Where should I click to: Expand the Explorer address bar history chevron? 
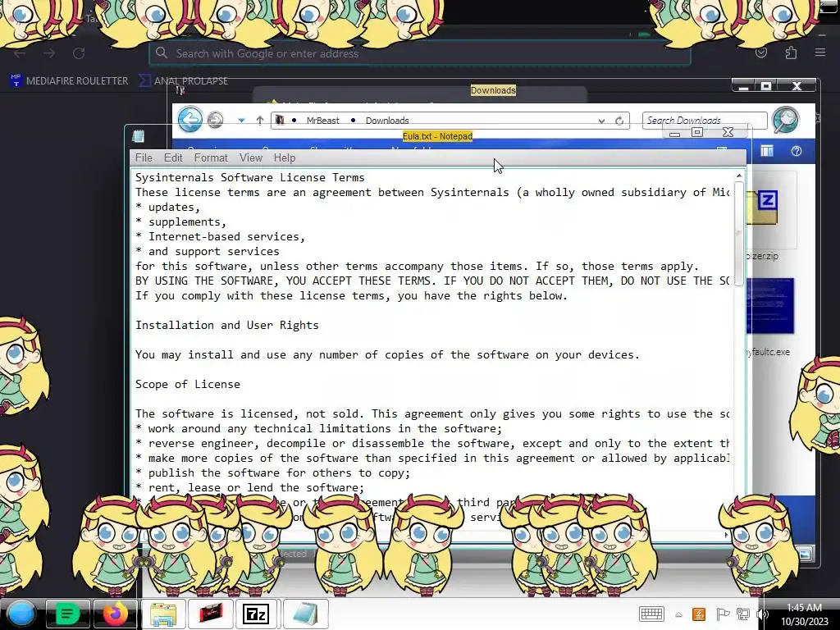tap(601, 121)
